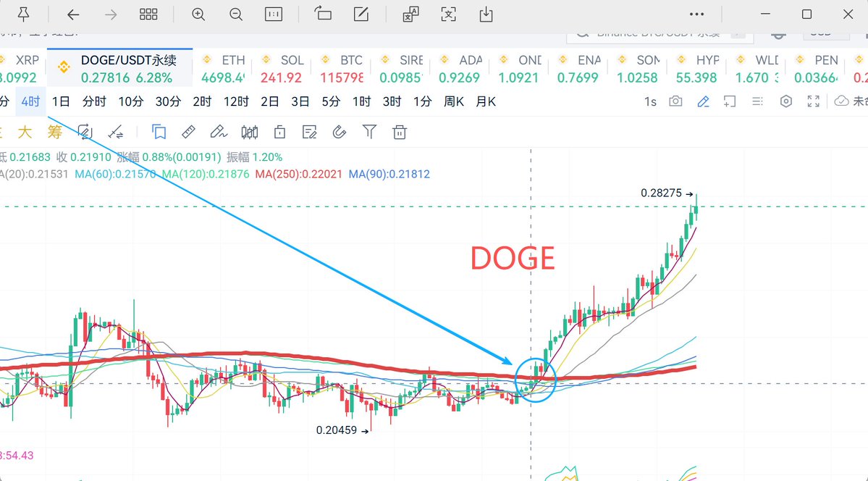Select the 周K timeframe
Image resolution: width=868 pixels, height=481 pixels.
453,101
